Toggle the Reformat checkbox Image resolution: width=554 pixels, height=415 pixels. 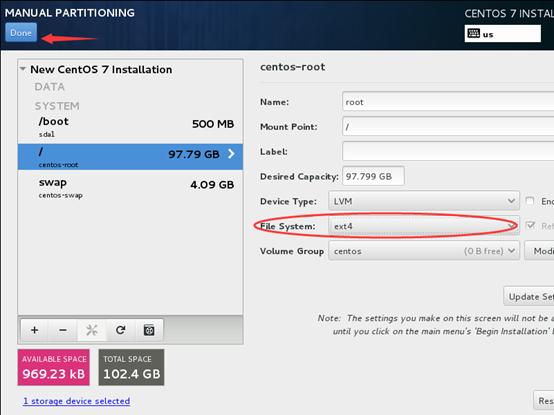[x=530, y=225]
